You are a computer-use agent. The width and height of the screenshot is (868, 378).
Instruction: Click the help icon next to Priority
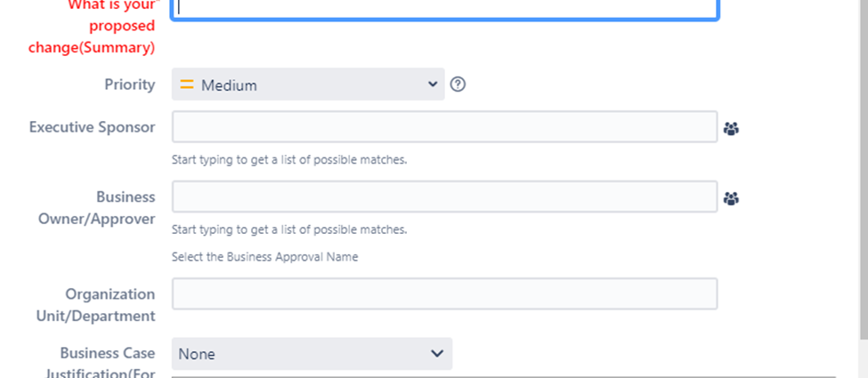(x=458, y=84)
